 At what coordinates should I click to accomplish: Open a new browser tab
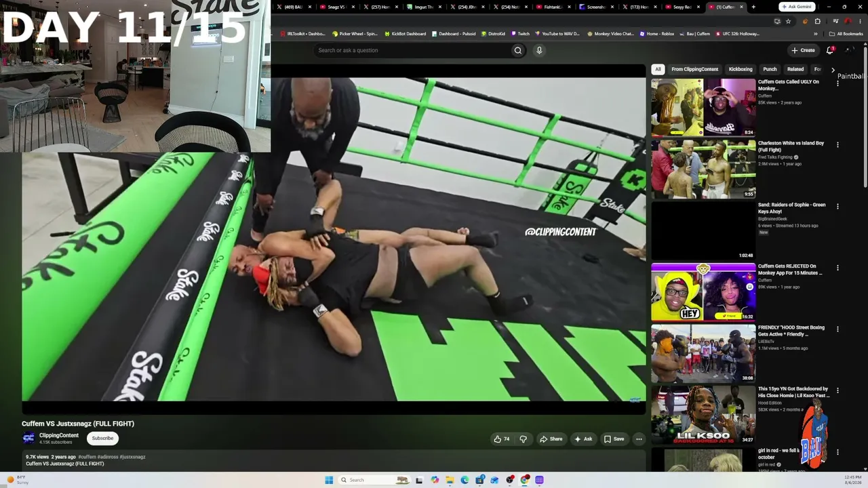click(753, 7)
